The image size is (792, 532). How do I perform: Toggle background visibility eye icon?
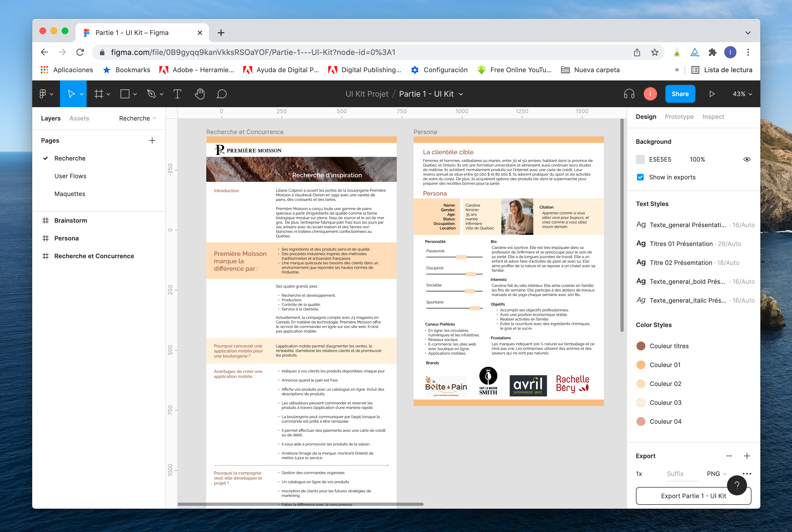(746, 159)
